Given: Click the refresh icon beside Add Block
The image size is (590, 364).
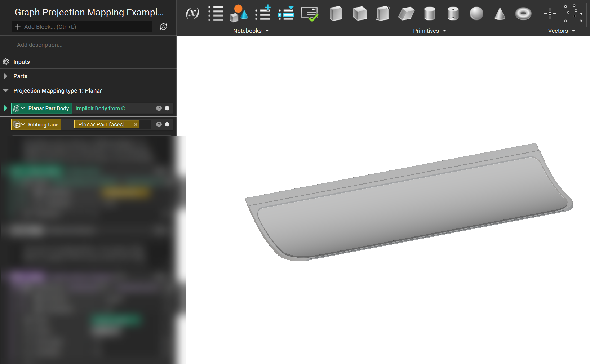Looking at the screenshot, I should click(x=163, y=27).
